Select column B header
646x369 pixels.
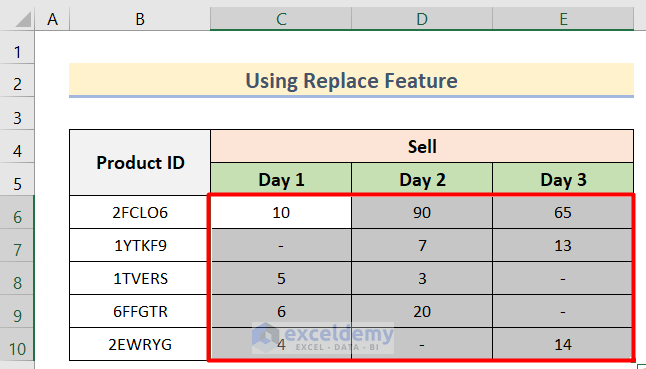point(140,19)
